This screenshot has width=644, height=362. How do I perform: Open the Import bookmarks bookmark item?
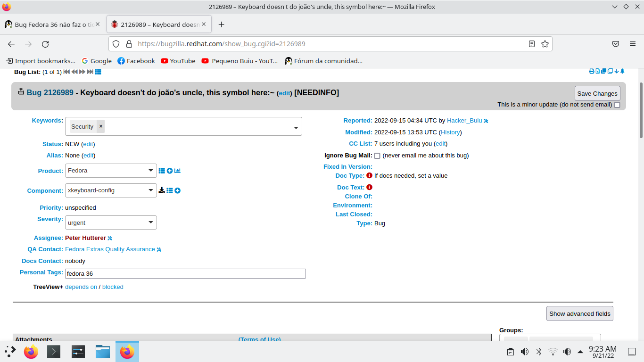pyautogui.click(x=41, y=61)
